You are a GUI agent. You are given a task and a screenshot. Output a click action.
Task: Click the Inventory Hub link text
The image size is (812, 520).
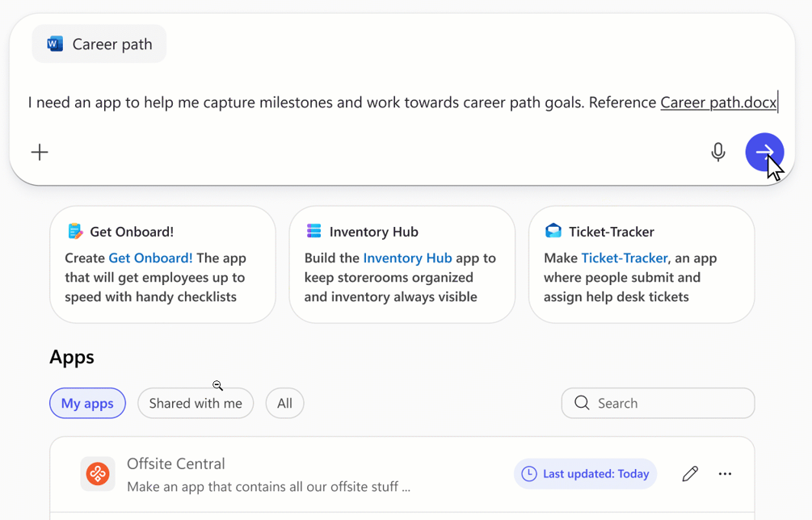(407, 258)
